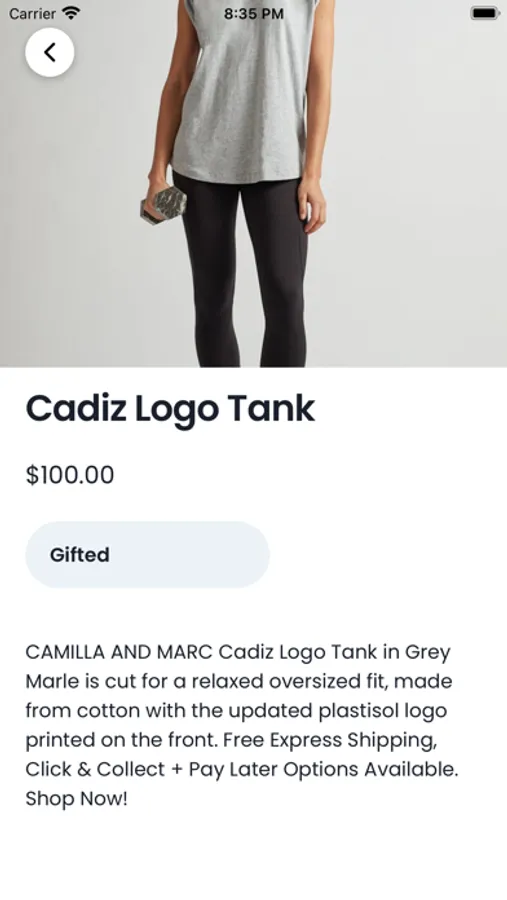
Task: Click the 8:35 PM clock
Action: click(x=253, y=13)
